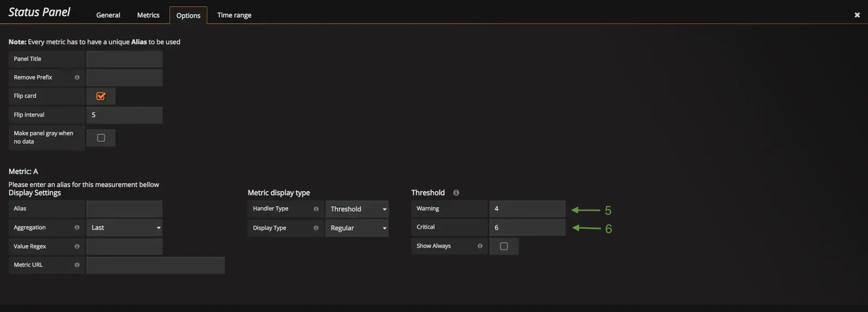Screen dimensions: 868x312
Task: Select the Options tab
Action: (188, 15)
